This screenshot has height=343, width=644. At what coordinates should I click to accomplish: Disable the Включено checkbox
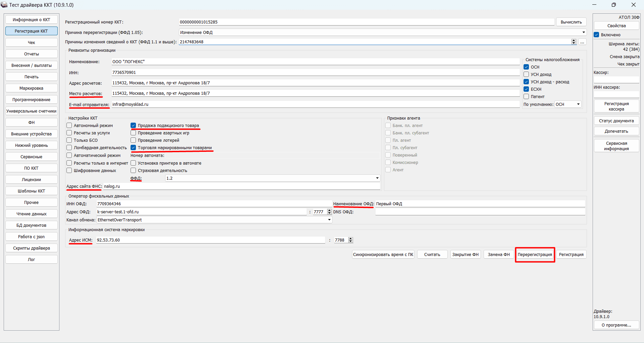coord(596,35)
